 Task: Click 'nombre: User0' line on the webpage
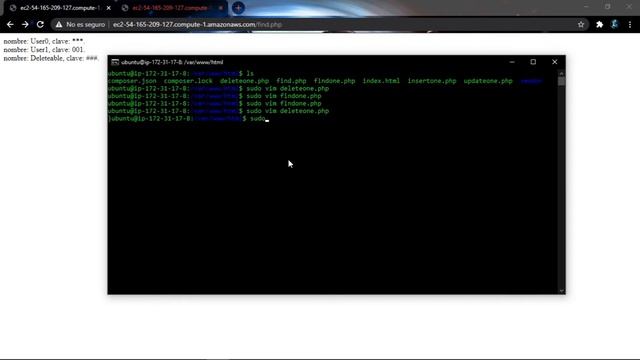(44, 41)
